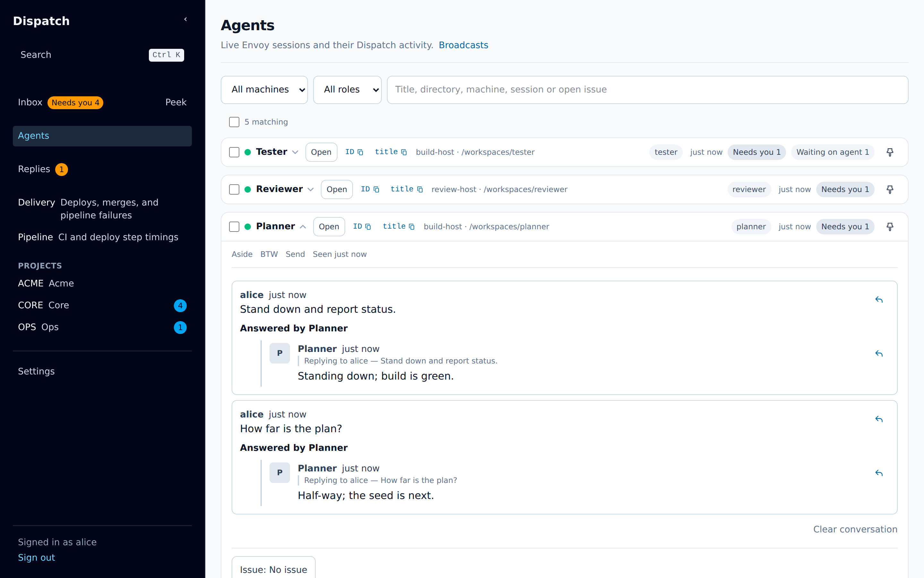Screen dimensions: 924x578
Task: Copy the Tester title
Action: pyautogui.click(x=390, y=152)
